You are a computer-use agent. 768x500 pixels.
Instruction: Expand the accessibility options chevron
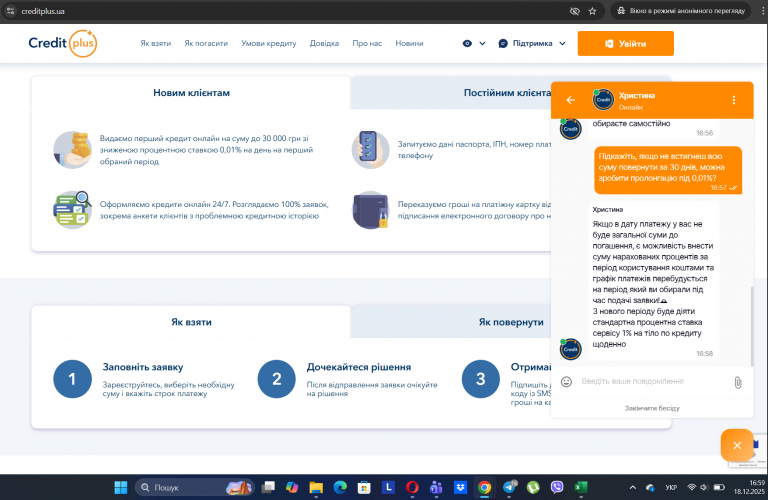(x=482, y=44)
